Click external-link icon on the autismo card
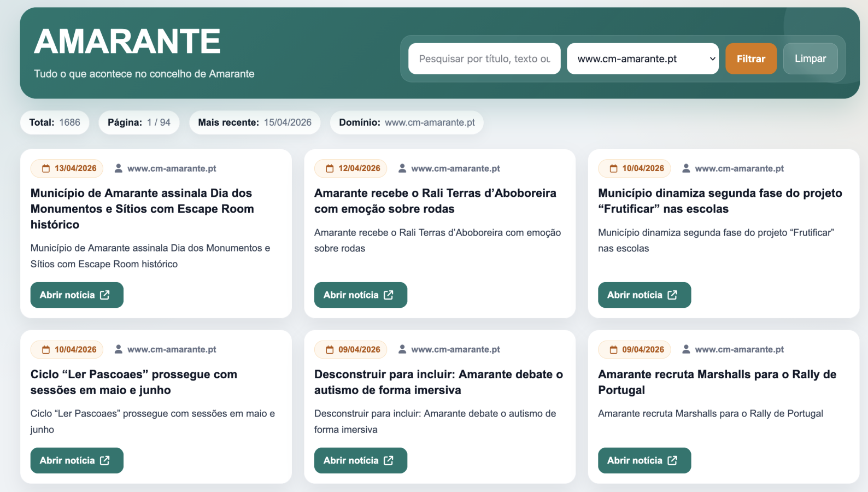Screen dimensions: 868x492 (389, 461)
